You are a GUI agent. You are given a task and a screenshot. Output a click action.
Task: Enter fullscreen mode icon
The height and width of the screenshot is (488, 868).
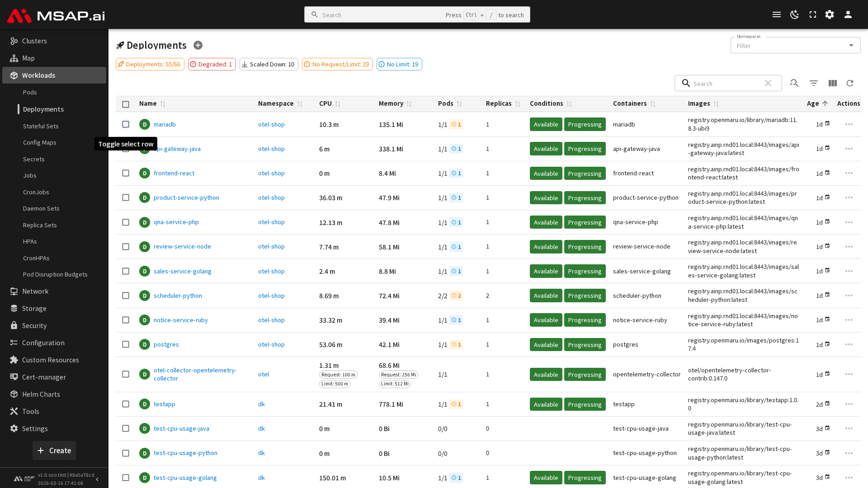[x=812, y=14]
